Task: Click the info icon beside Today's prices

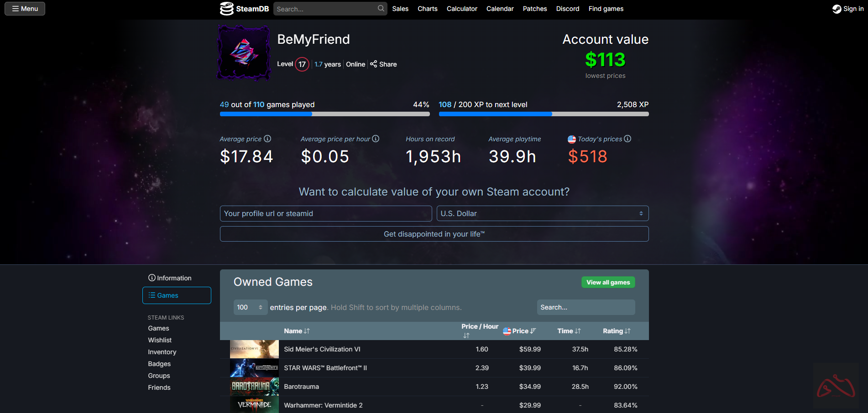Action: tap(627, 139)
